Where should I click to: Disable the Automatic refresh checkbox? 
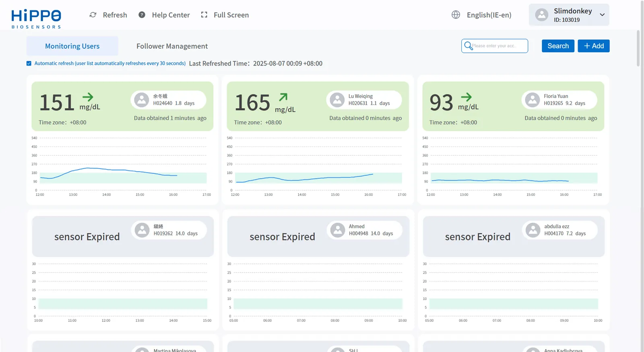pos(29,63)
